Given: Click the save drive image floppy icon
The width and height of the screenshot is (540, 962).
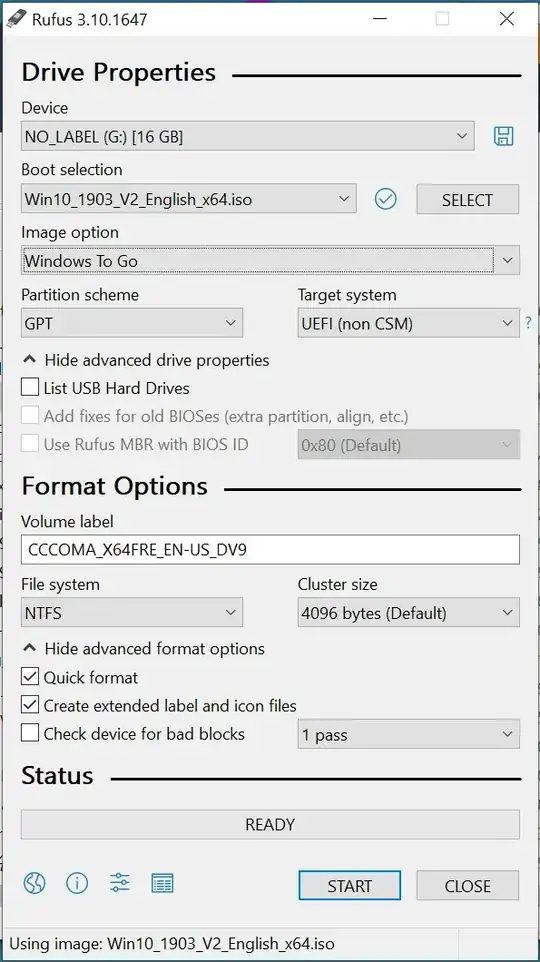Looking at the screenshot, I should [503, 136].
